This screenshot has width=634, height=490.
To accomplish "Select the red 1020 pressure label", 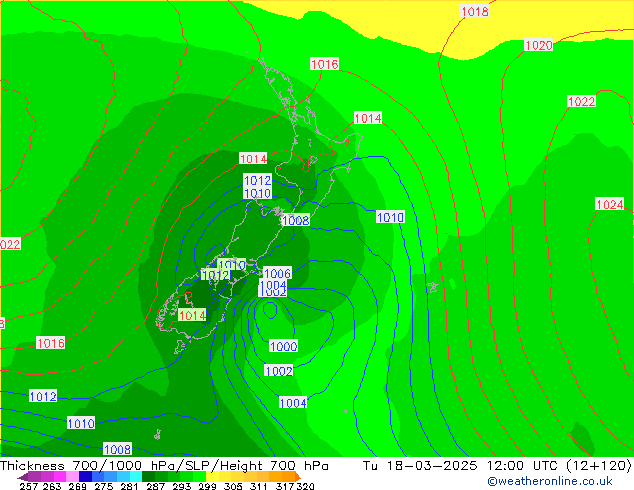I will [x=538, y=46].
